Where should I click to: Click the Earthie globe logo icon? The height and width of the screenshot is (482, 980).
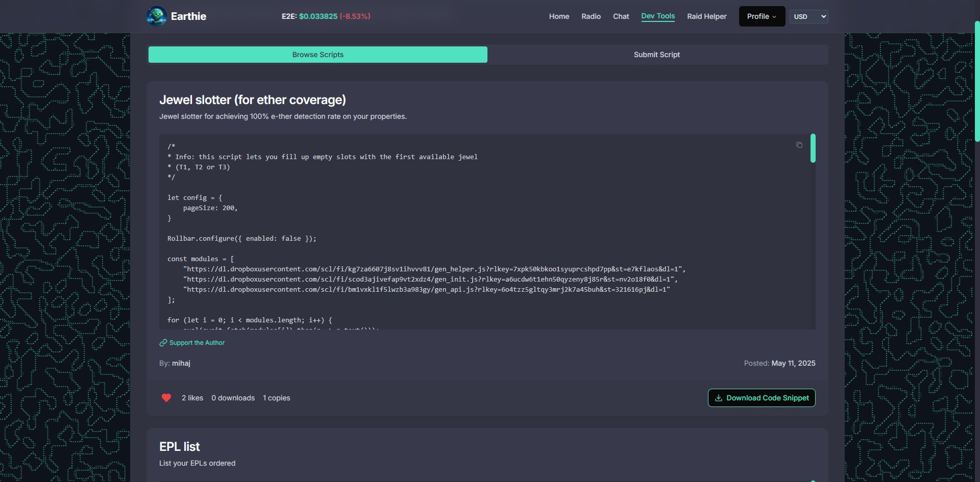(x=156, y=16)
